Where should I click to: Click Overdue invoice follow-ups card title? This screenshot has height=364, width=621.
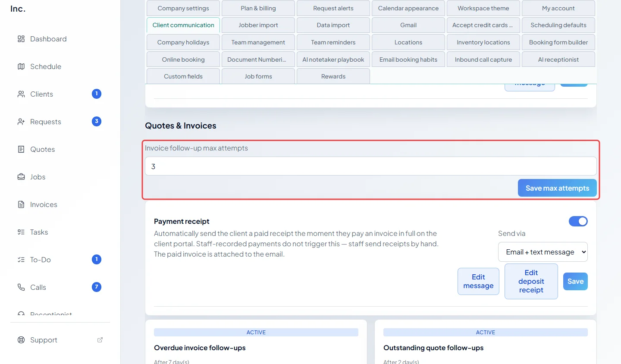[x=200, y=348]
